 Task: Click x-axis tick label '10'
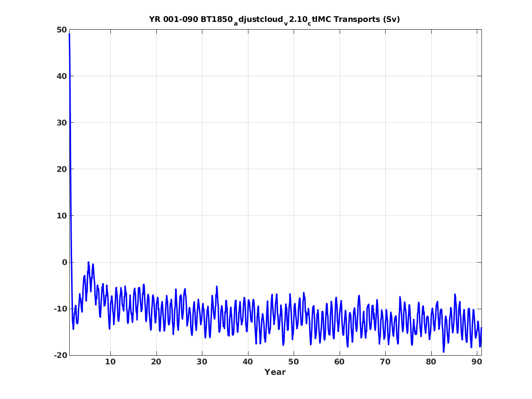[x=110, y=362]
